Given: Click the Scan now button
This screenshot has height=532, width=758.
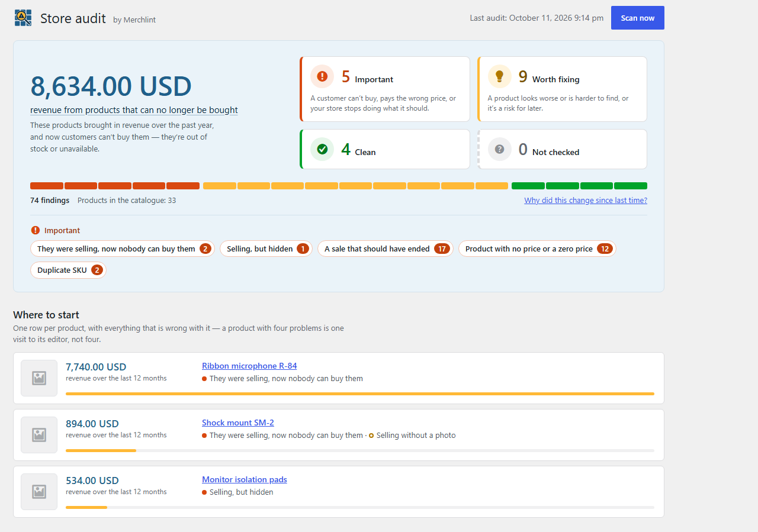Looking at the screenshot, I should click(x=638, y=18).
